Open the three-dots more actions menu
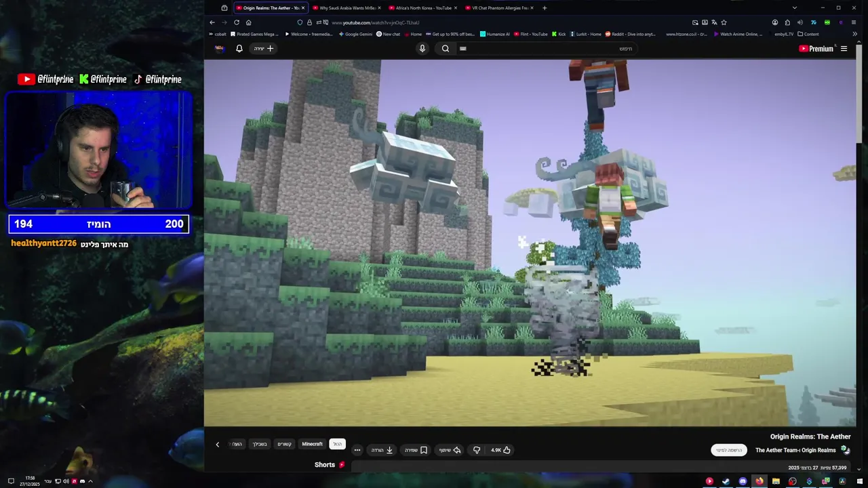This screenshot has width=868, height=488. pos(357,450)
